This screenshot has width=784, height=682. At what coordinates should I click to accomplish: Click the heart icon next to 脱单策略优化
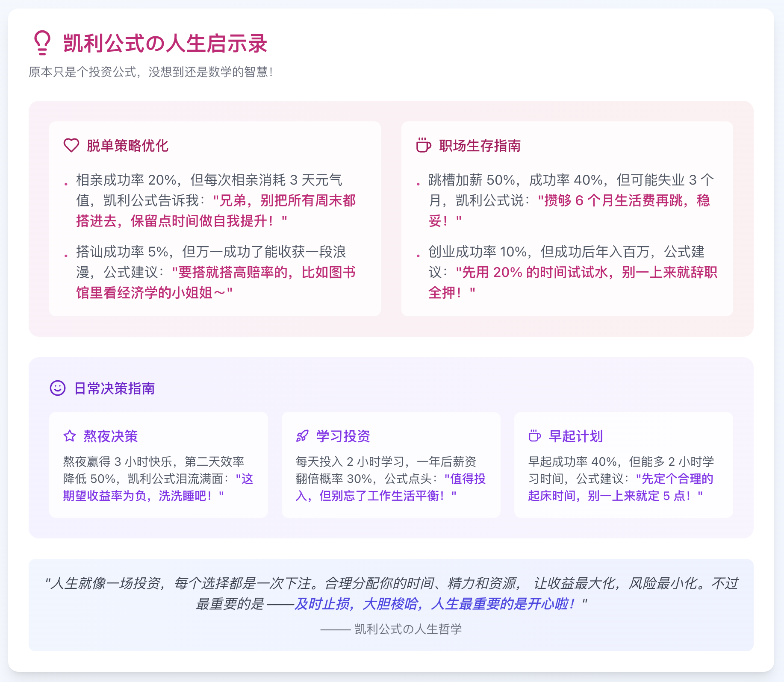[x=71, y=145]
